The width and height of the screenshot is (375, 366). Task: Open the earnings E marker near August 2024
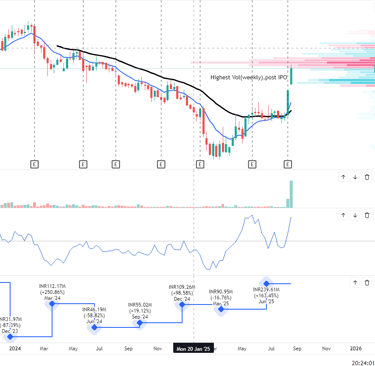click(x=116, y=164)
